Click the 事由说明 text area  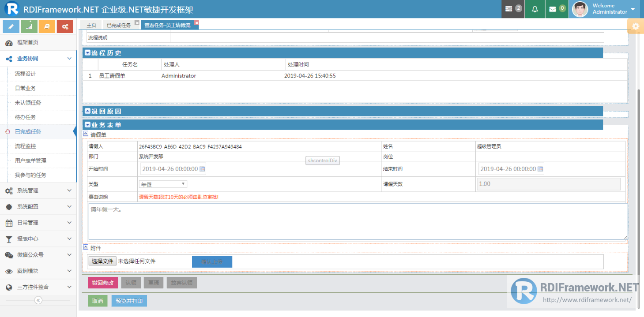358,222
